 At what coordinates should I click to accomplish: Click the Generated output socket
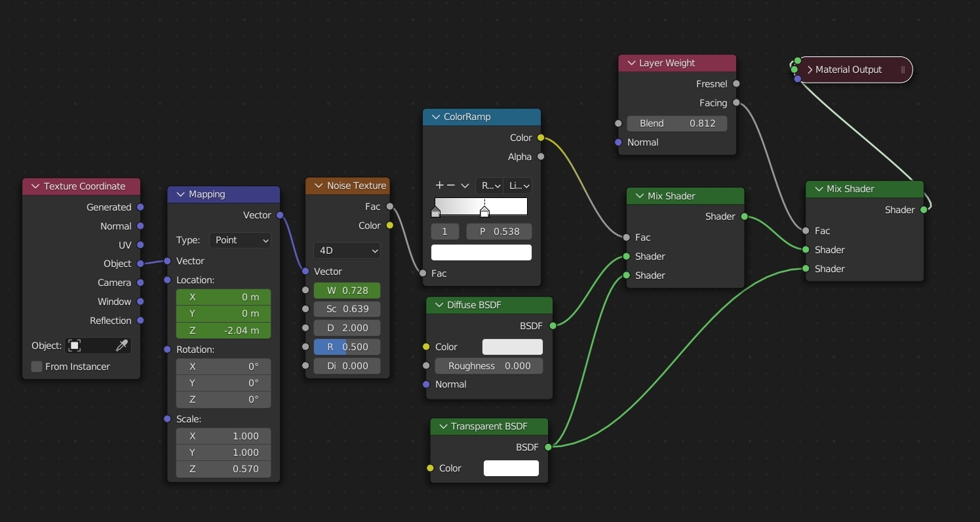140,207
